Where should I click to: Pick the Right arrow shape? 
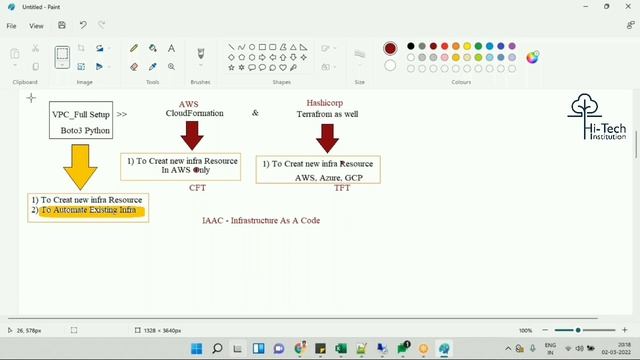click(x=262, y=57)
